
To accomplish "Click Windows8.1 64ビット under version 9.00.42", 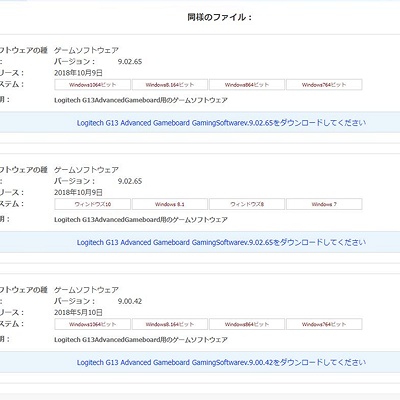I will 170,324.
